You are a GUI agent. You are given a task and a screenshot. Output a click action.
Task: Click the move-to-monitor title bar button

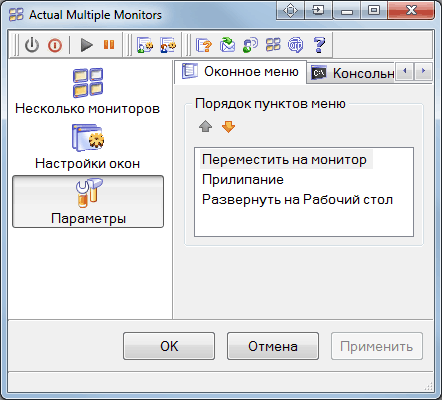point(290,11)
